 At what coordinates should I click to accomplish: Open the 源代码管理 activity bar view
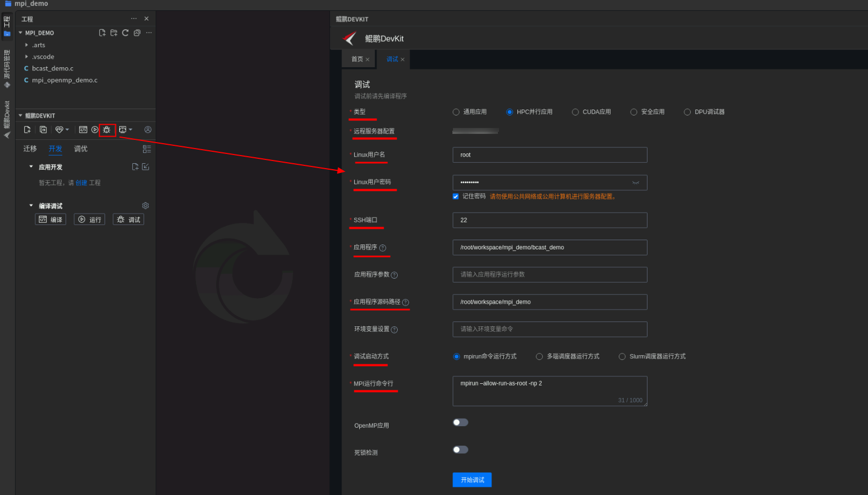point(7,68)
